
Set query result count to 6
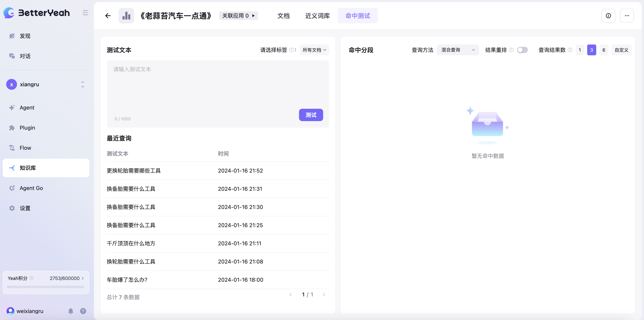coord(604,50)
